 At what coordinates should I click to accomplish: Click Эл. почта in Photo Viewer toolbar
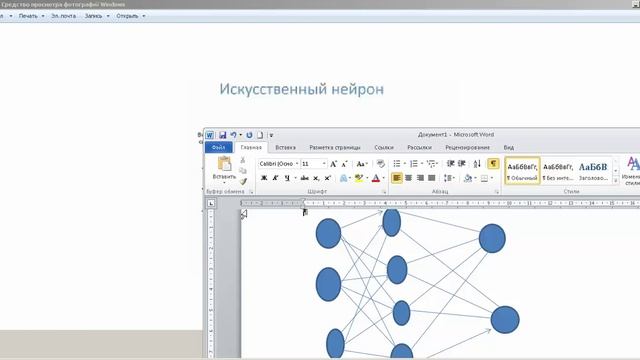coord(64,16)
